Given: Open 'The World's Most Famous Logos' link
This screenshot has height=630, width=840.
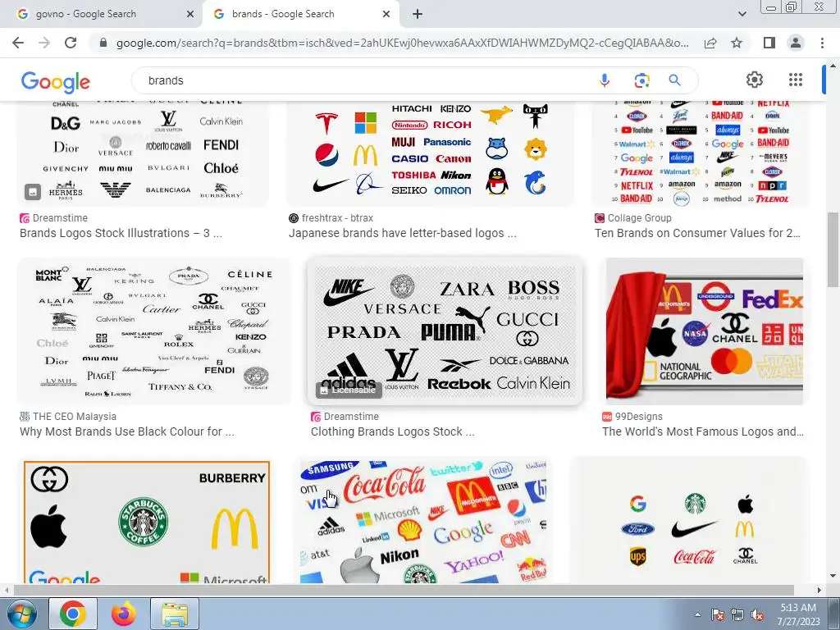Looking at the screenshot, I should 703,431.
